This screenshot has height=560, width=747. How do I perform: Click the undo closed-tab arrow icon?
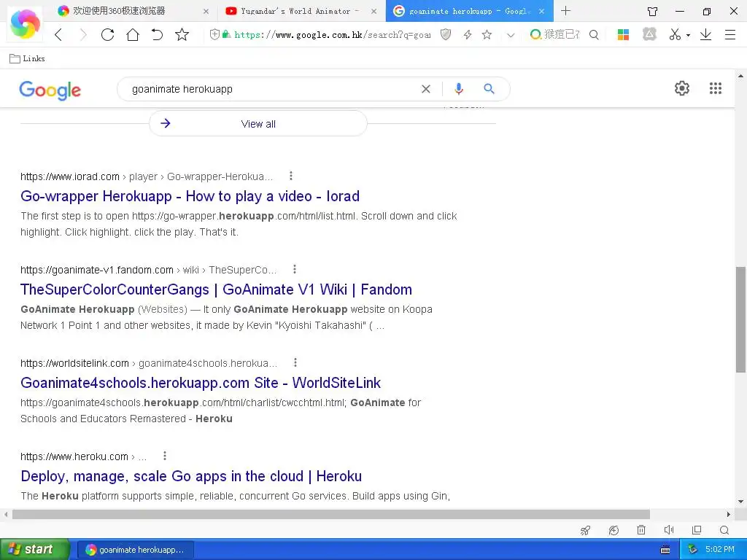(157, 35)
